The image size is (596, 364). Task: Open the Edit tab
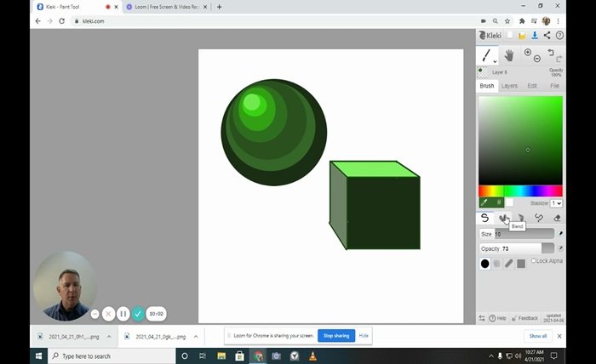click(532, 86)
